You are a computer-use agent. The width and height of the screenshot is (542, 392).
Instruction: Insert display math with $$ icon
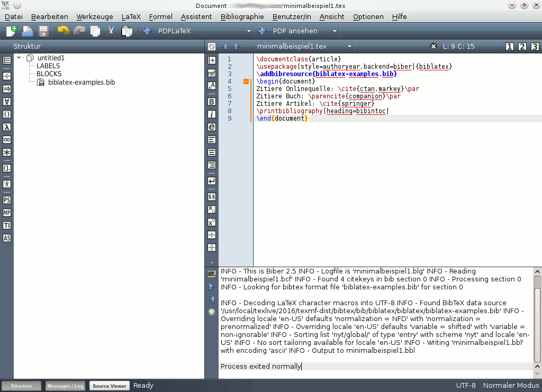212,197
